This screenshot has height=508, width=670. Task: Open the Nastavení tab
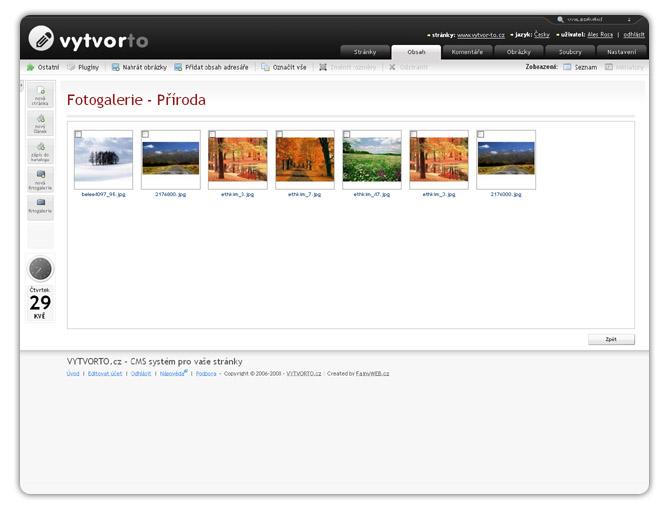pyautogui.click(x=621, y=52)
